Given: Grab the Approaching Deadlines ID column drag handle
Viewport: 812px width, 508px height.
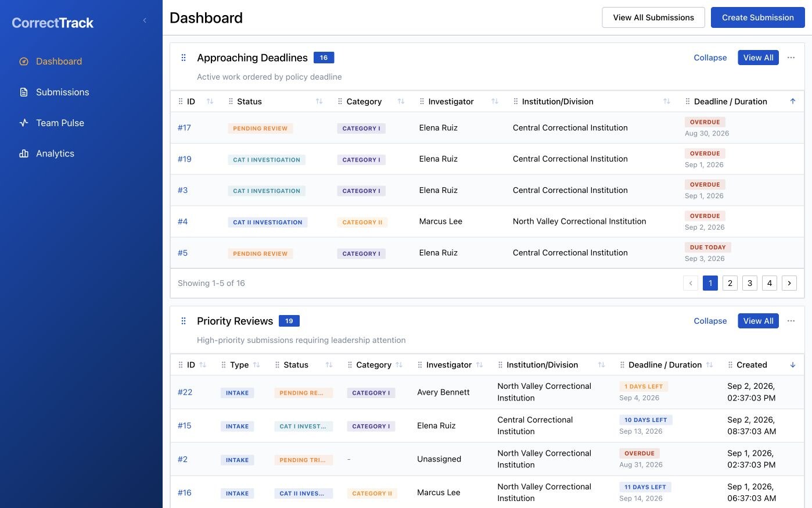Looking at the screenshot, I should [180, 101].
